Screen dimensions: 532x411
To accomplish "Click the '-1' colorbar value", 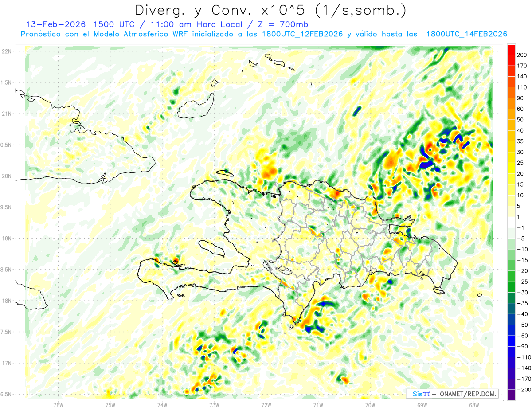I will pos(521,227).
